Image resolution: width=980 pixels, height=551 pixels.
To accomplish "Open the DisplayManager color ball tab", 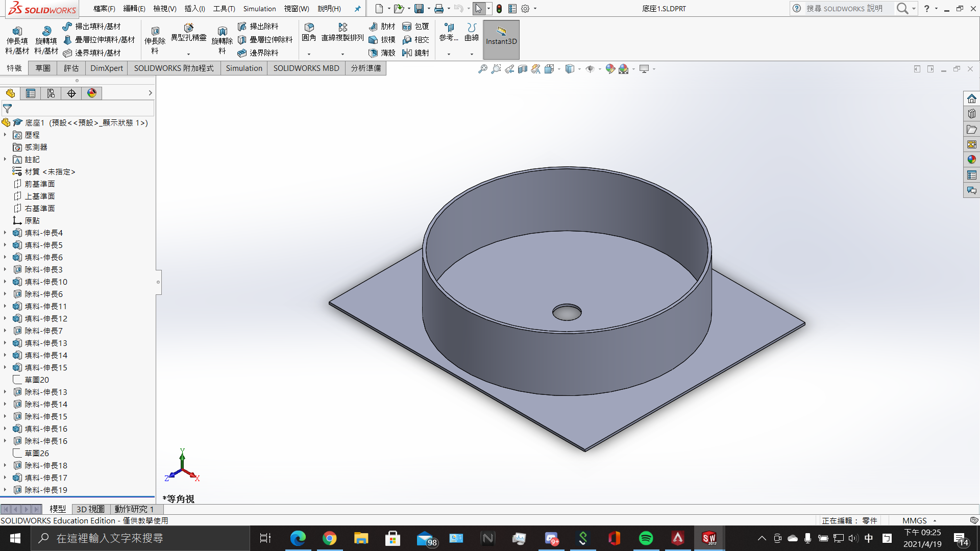I will [x=92, y=93].
